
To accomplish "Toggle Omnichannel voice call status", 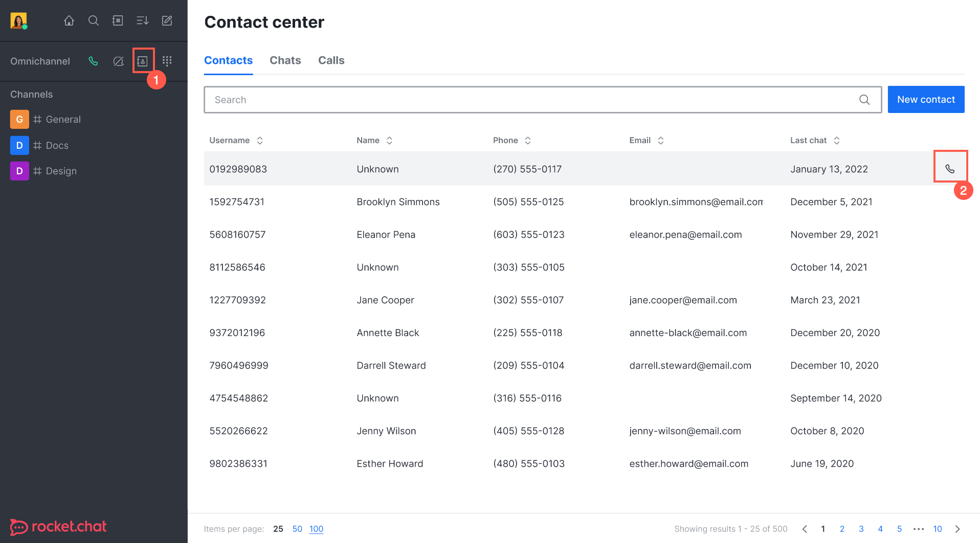I will (x=93, y=61).
